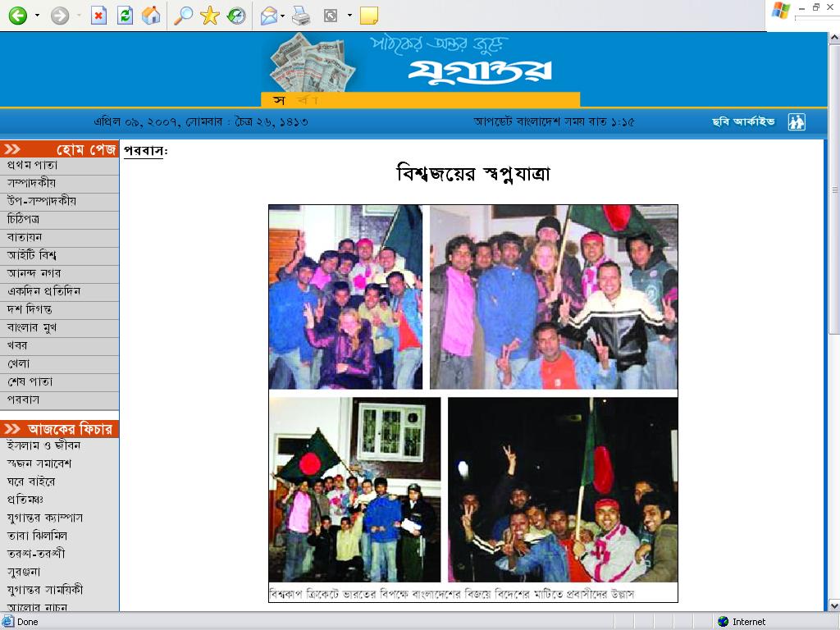
Task: Open স্বজন সমাবেশ feature link
Action: tap(39, 464)
